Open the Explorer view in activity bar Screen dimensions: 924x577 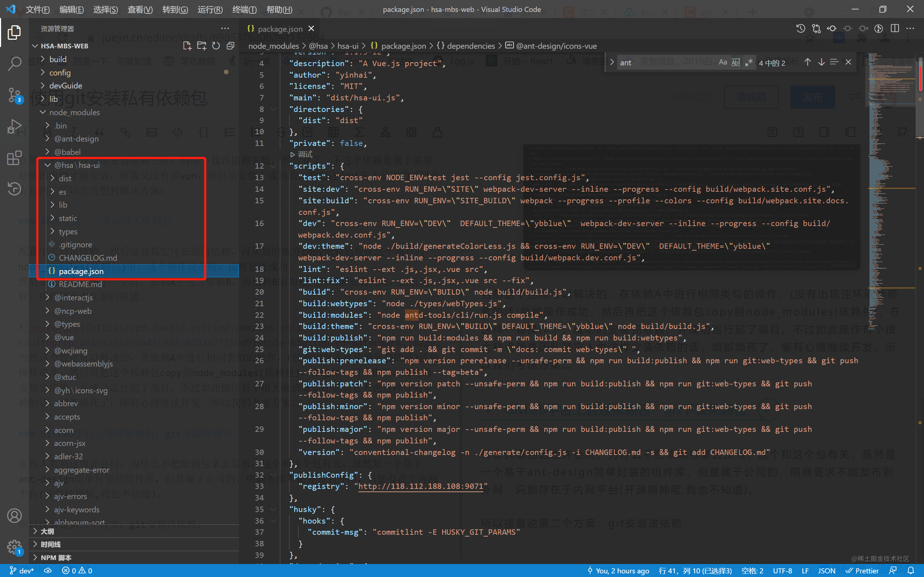tap(14, 32)
